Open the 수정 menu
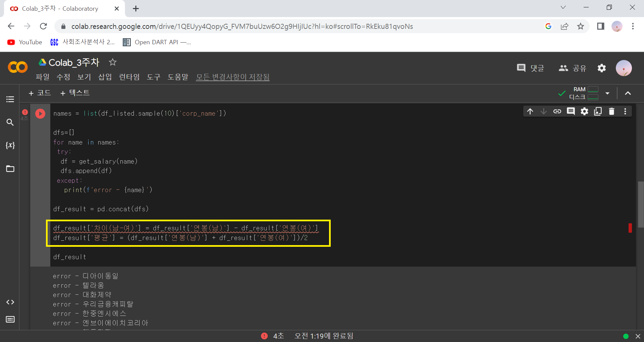The width and height of the screenshot is (644, 342). 63,77
